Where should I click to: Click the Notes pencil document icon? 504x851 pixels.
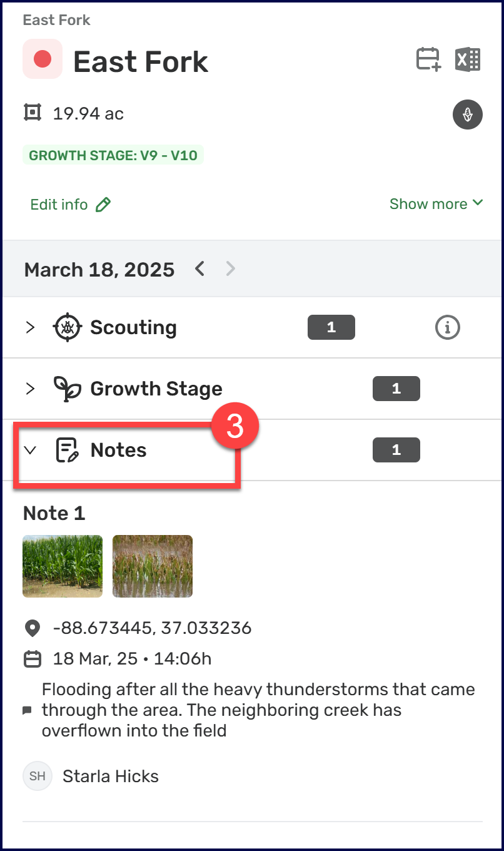(68, 450)
